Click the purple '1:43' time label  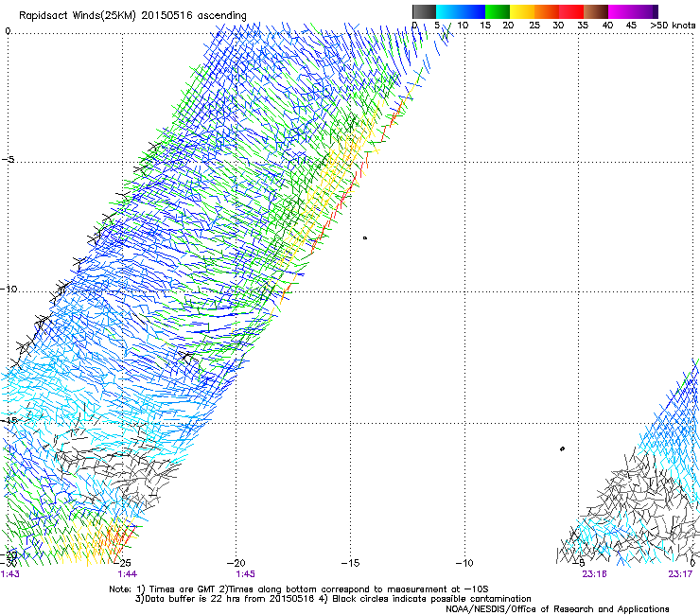click(x=9, y=574)
